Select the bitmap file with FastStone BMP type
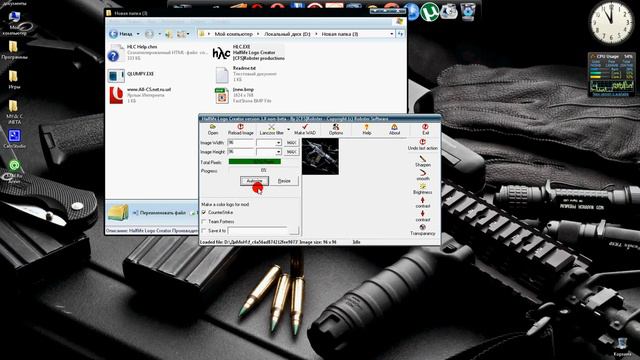Image resolution: width=640 pixels, height=360 pixels. (x=242, y=96)
